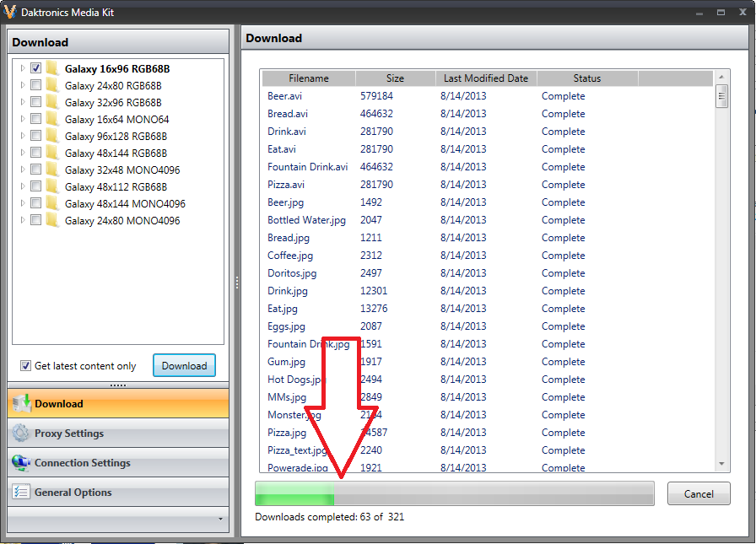Screen dimensions: 756x544
Task: Click the Galaxy 96x128 RGB68B folder icon
Action: 52,136
